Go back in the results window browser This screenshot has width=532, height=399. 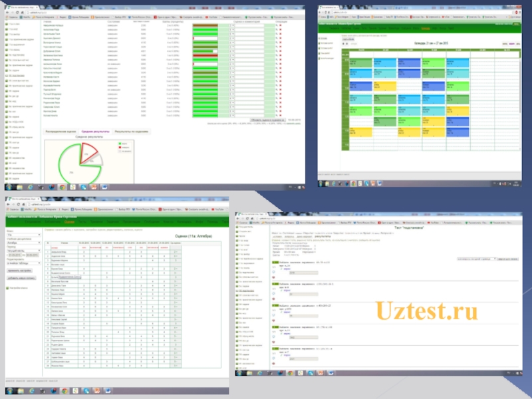(7, 12)
